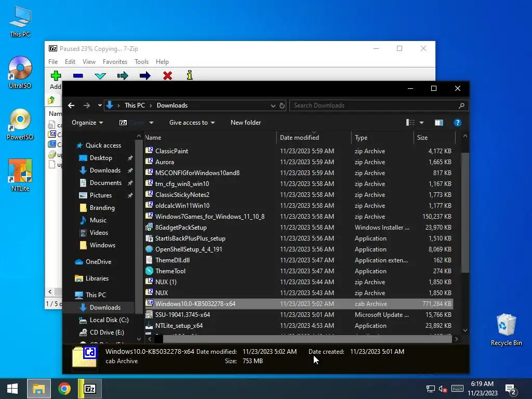The width and height of the screenshot is (532, 399).
Task: Click the 7-Zip Copy arrow icon
Action: click(123, 75)
